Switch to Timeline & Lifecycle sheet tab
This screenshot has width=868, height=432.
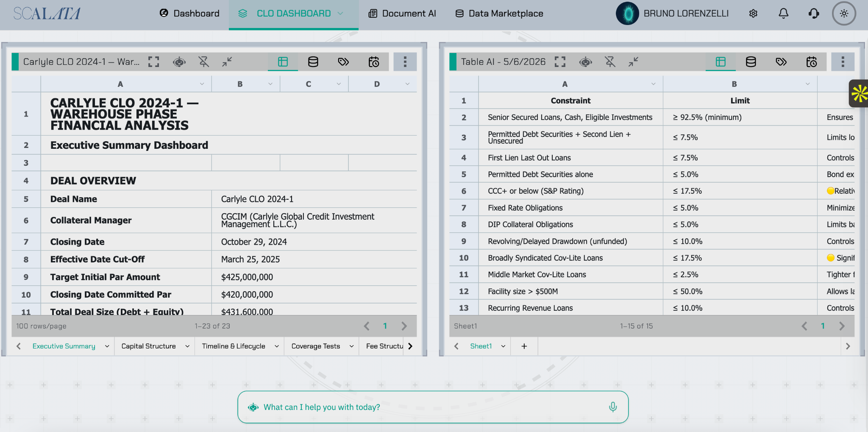tap(234, 346)
